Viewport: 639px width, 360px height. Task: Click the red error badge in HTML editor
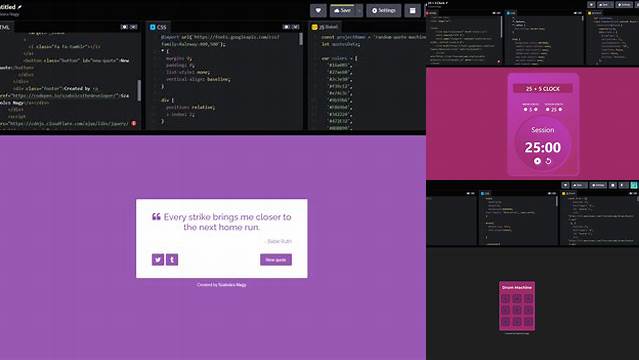point(134,123)
